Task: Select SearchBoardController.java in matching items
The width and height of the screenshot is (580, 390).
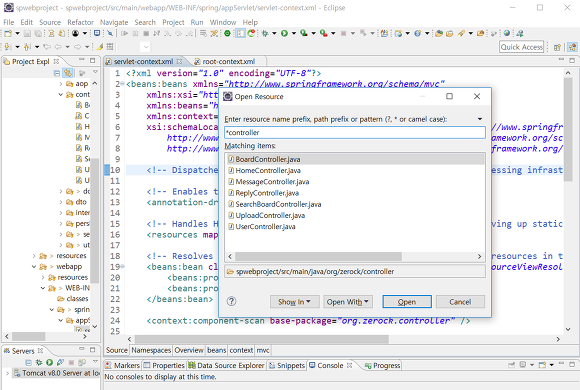Action: click(355, 204)
